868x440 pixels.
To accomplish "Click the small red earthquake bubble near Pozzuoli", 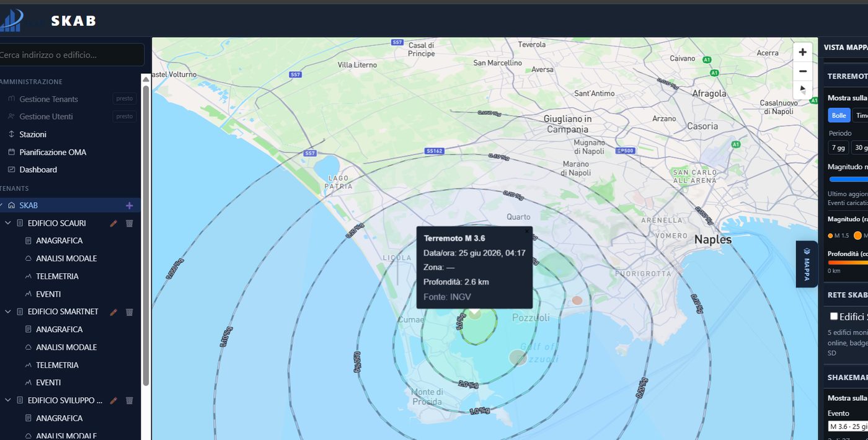I will tap(577, 300).
